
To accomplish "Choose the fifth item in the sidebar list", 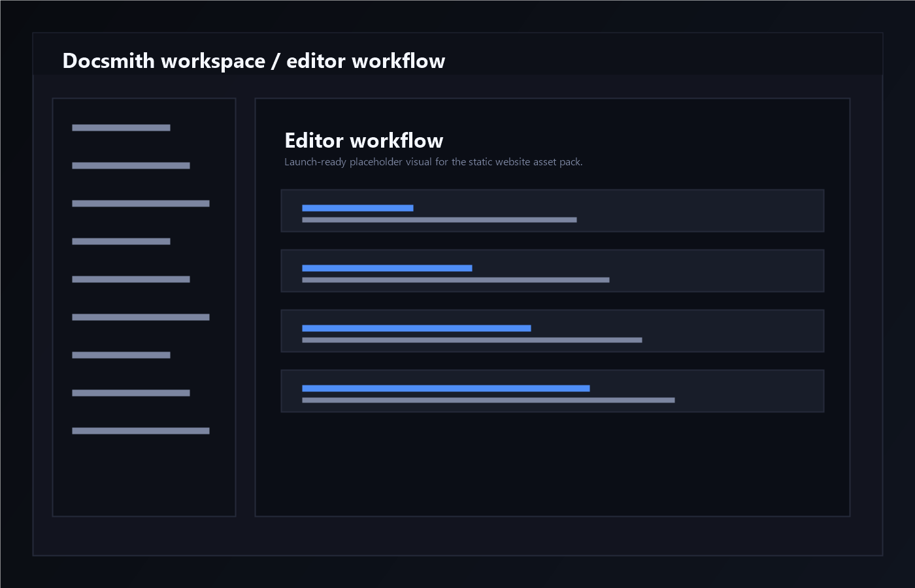I will click(x=130, y=279).
